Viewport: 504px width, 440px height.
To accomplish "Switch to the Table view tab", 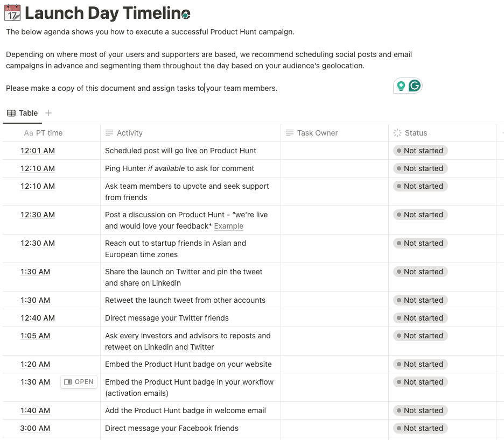I will pos(23,113).
